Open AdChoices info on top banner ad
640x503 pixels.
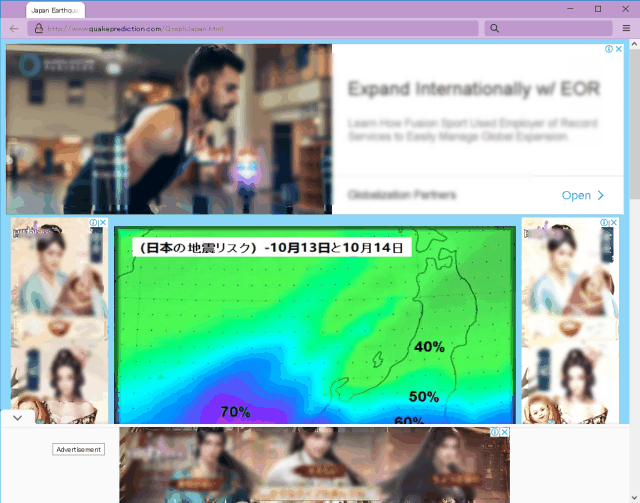coord(609,49)
